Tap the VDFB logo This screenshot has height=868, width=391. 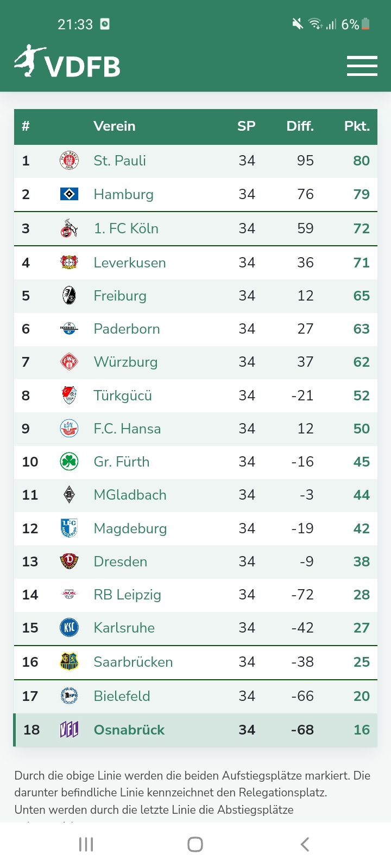point(67,62)
